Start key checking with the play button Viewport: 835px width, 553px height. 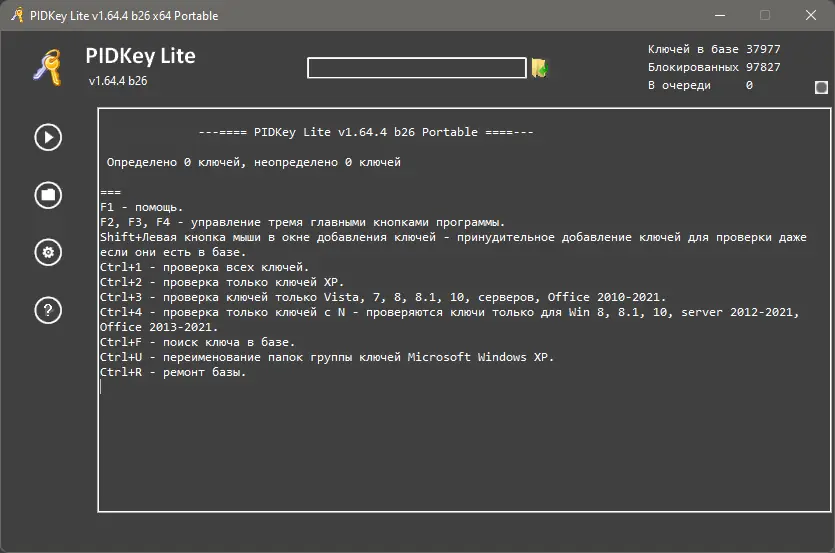(x=48, y=137)
